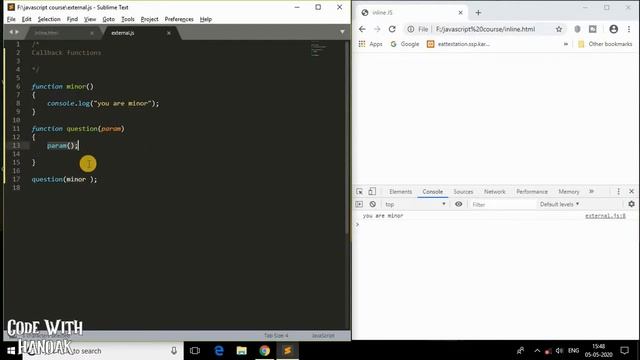Click the extension icon next to the shield

coord(593,29)
